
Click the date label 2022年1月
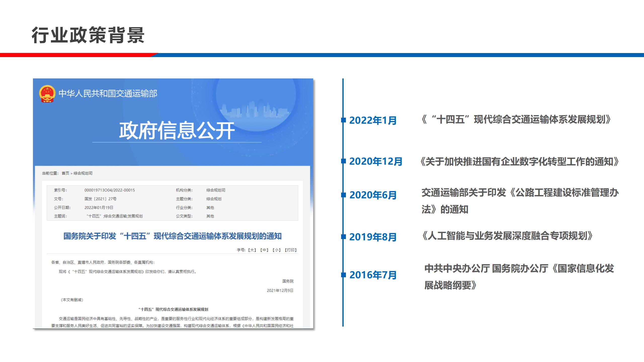click(x=373, y=120)
